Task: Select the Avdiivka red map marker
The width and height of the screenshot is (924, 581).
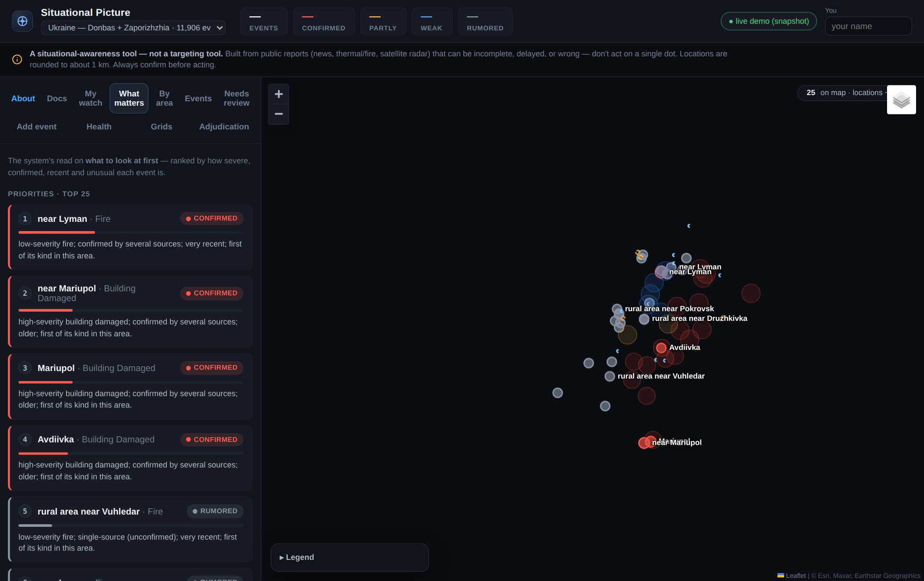Action: point(661,348)
